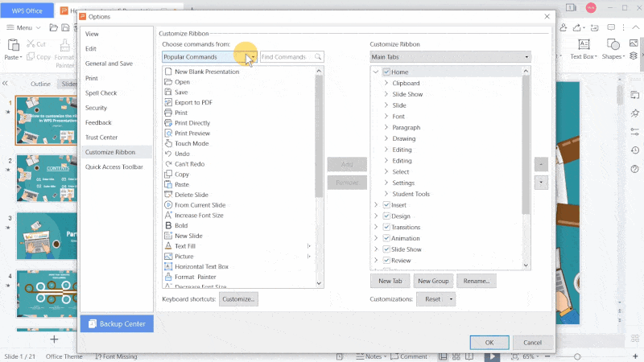Image resolution: width=644 pixels, height=362 pixels.
Task: Choose the Touch Mode icon
Action: point(168,143)
